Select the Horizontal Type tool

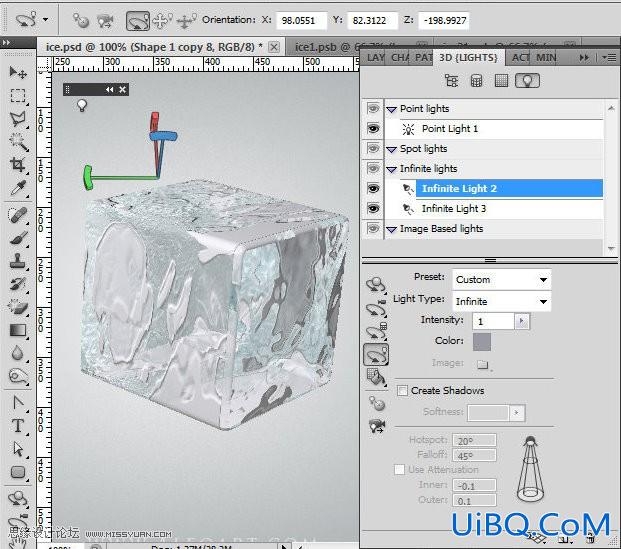coord(18,426)
